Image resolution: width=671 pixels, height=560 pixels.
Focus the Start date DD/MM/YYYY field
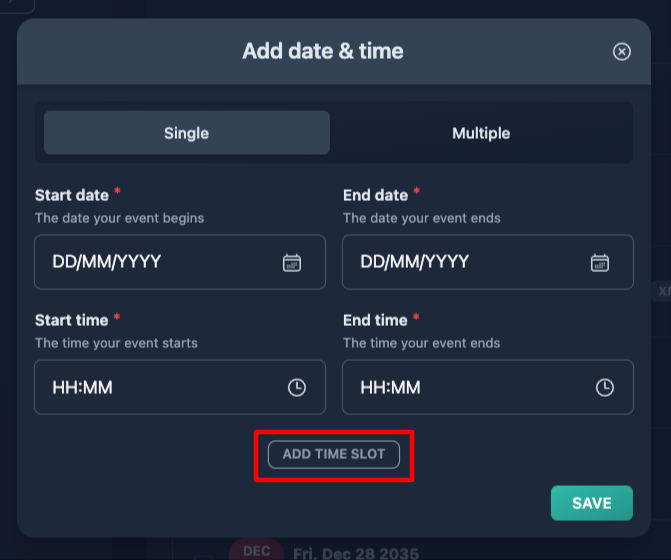pos(180,262)
